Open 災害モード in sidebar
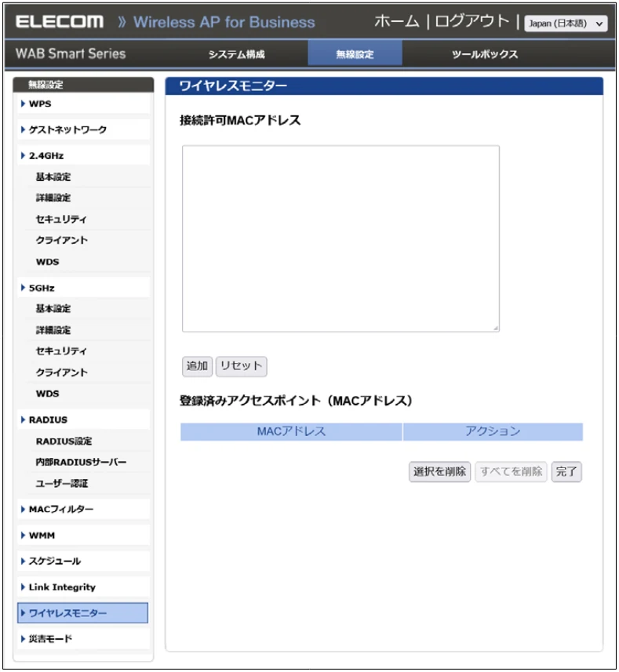This screenshot has height=672, width=619. click(x=83, y=639)
